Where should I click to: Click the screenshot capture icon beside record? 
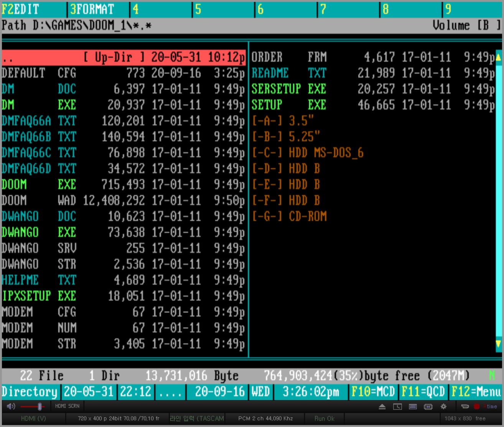(465, 407)
